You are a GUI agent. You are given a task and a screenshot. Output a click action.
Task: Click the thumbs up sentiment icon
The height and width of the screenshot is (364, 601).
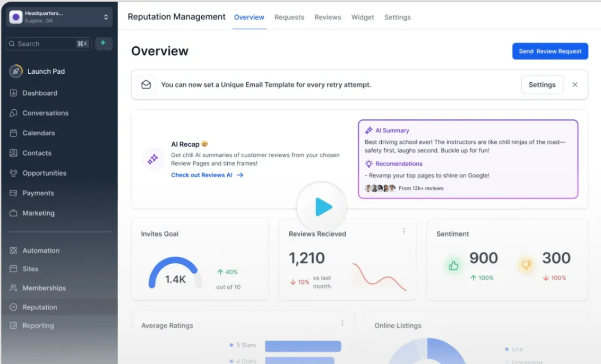tap(454, 265)
